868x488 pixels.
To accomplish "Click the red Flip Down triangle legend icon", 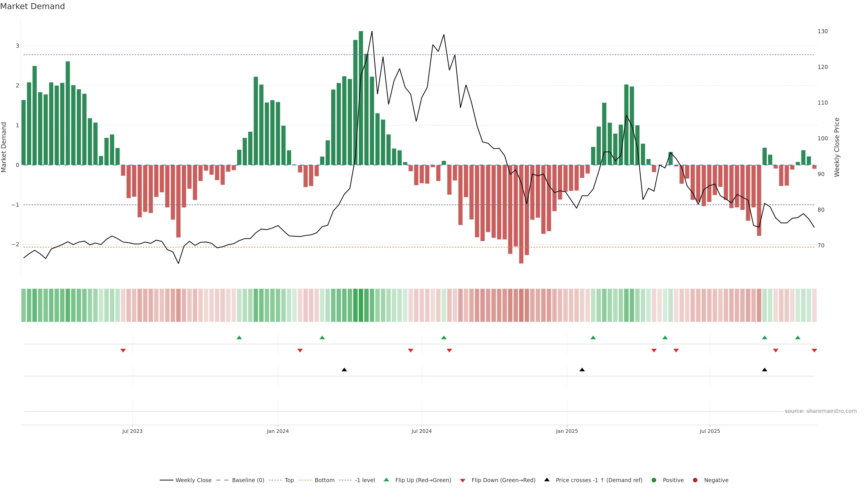I will point(463,480).
